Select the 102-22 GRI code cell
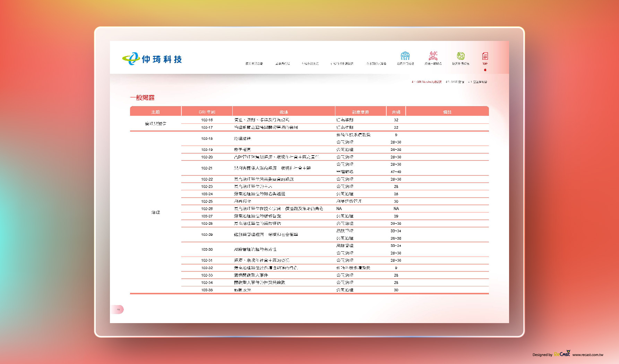Viewport: 619px width, 364px height. point(207,179)
